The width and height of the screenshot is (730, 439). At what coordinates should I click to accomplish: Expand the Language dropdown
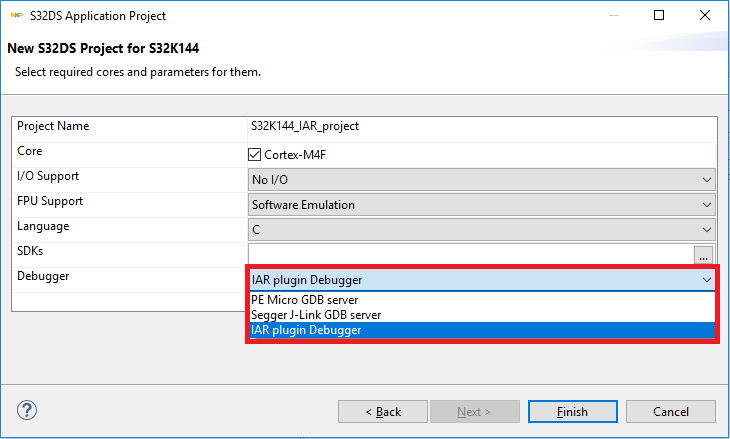tap(482, 230)
